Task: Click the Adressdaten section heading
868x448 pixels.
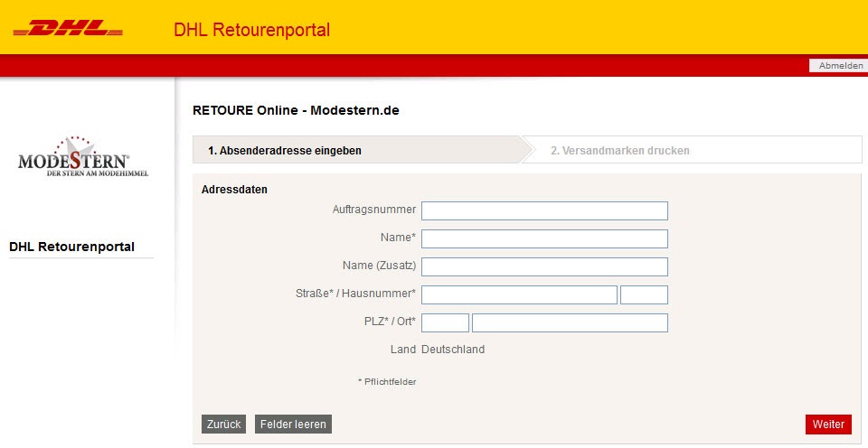Action: [234, 189]
